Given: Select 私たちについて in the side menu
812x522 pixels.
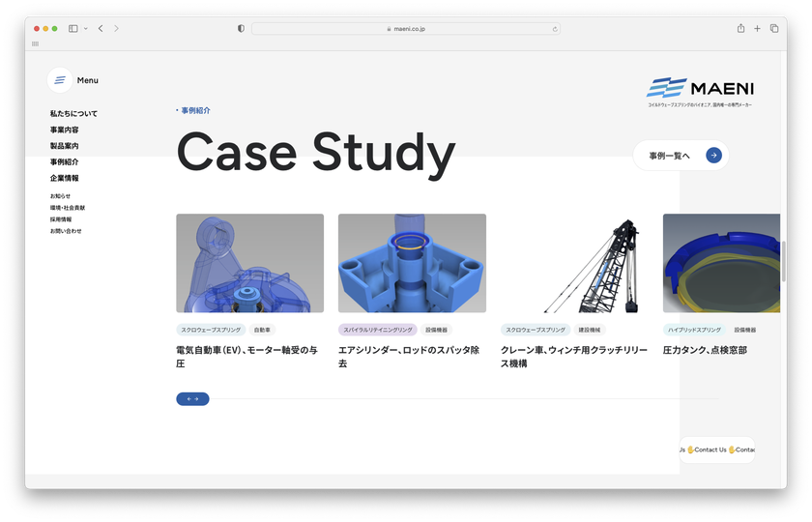Looking at the screenshot, I should [73, 114].
